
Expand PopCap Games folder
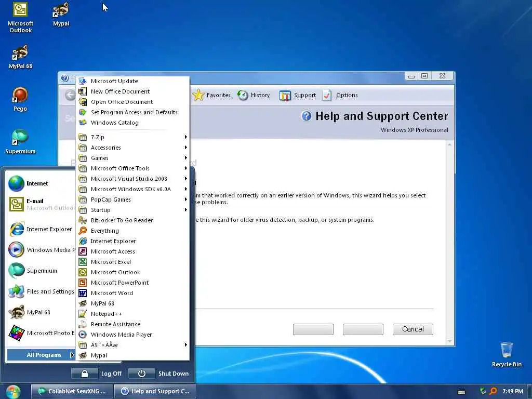click(132, 199)
